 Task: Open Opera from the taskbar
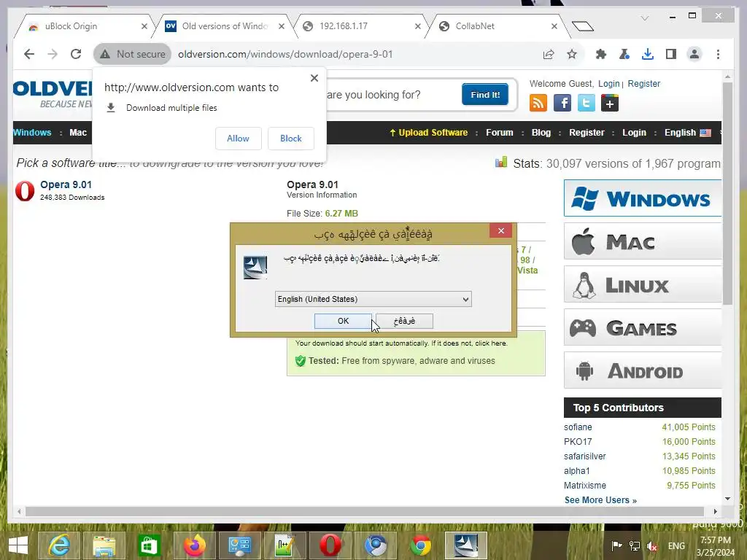point(330,545)
